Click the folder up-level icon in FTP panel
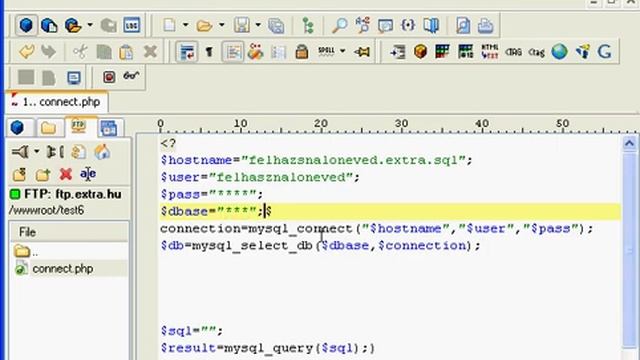 coord(19,175)
